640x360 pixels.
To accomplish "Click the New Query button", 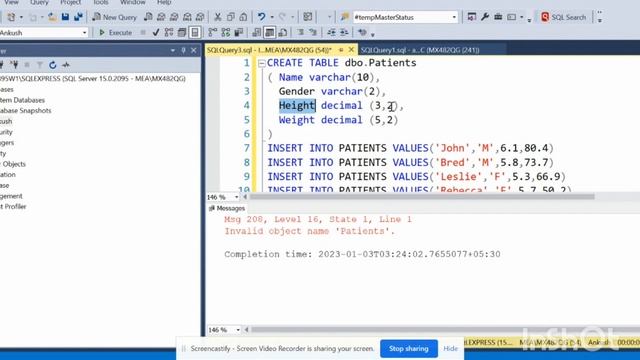I will (x=115, y=17).
